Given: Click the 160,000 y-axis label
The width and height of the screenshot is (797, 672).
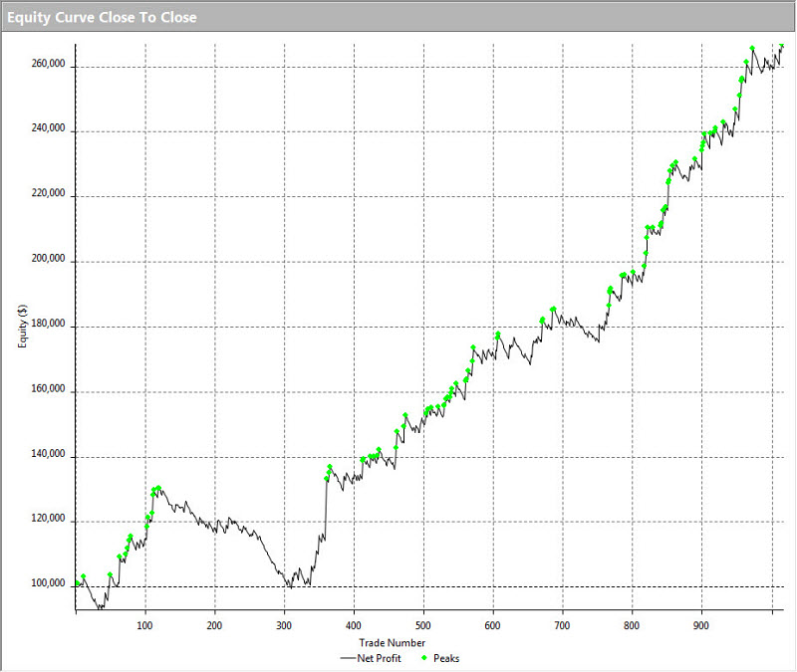Looking at the screenshot, I should pyautogui.click(x=48, y=388).
